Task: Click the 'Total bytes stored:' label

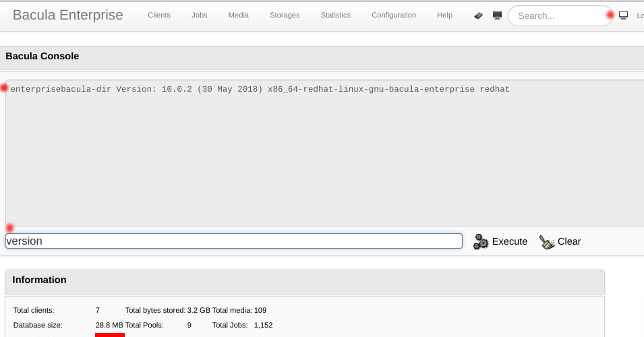Action: [155, 310]
